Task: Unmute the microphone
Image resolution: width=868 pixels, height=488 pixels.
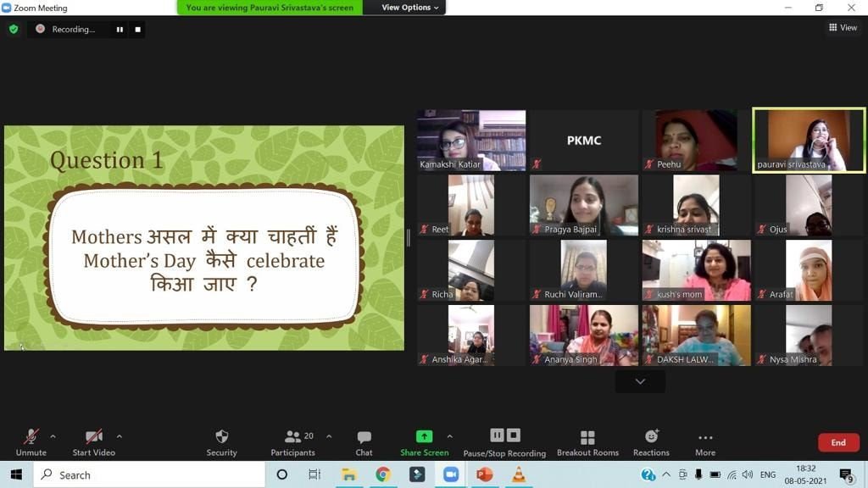Action: (31, 442)
